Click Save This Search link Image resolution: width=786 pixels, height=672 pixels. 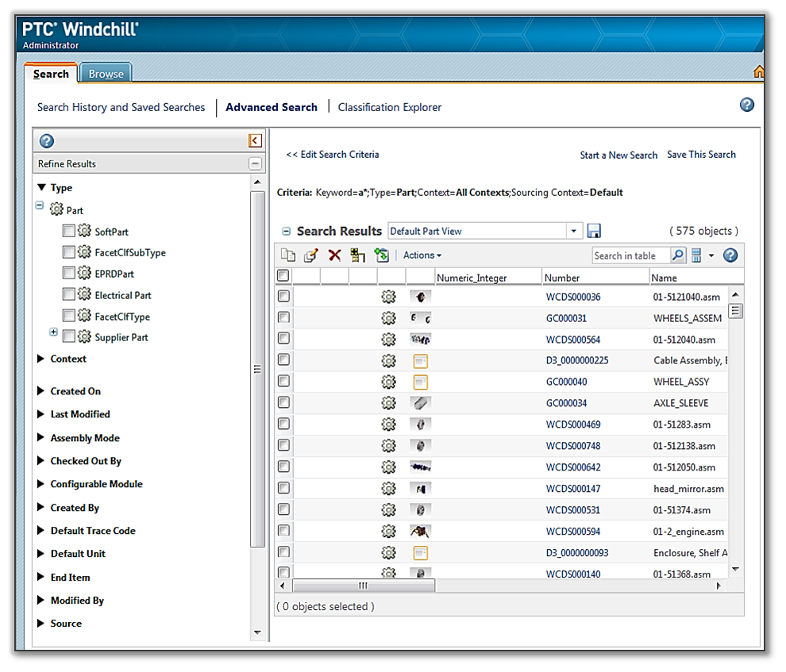pyautogui.click(x=701, y=155)
